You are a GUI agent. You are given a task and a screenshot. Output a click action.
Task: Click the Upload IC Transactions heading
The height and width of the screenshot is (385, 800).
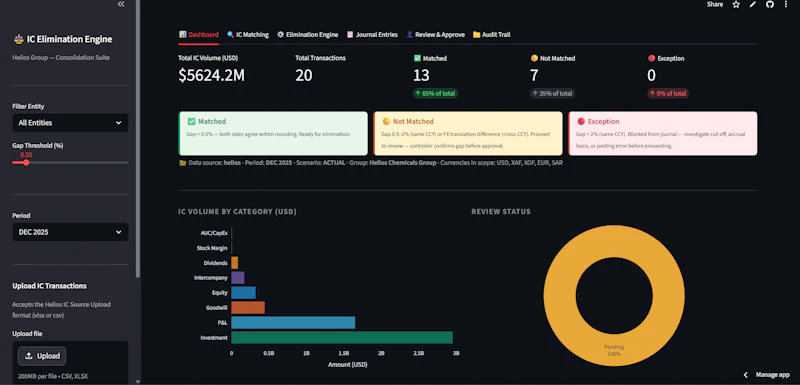click(49, 286)
